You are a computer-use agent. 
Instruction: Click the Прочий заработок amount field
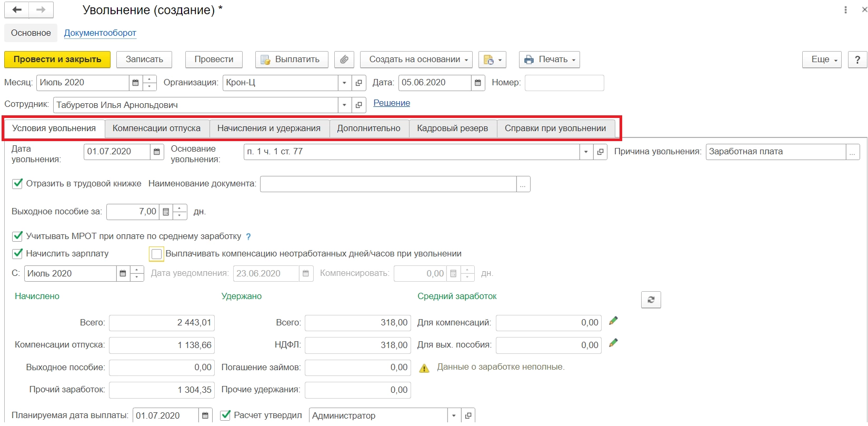click(x=162, y=390)
